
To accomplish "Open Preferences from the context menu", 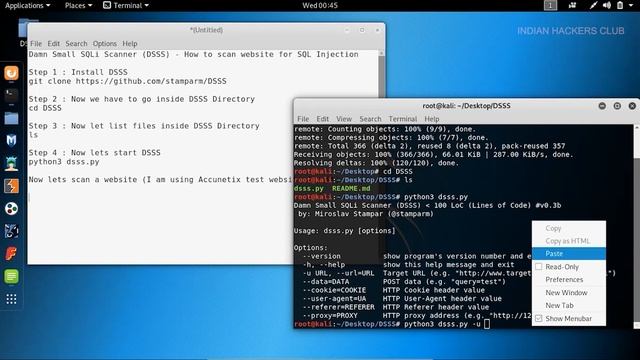I will click(569, 280).
